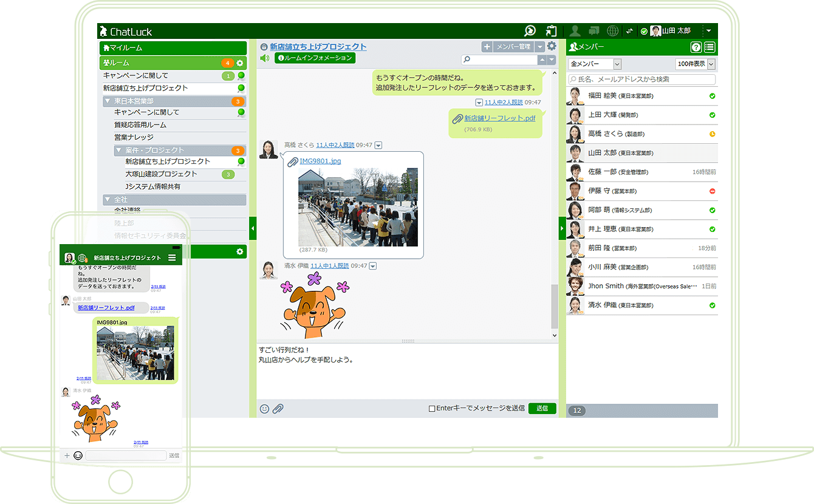This screenshot has height=504, width=814.
Task: Click the message compose text area
Action: pyautogui.click(x=407, y=372)
